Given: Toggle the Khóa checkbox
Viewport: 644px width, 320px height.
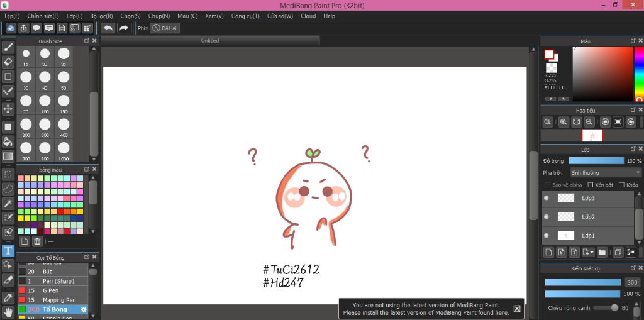Looking at the screenshot, I should point(621,185).
